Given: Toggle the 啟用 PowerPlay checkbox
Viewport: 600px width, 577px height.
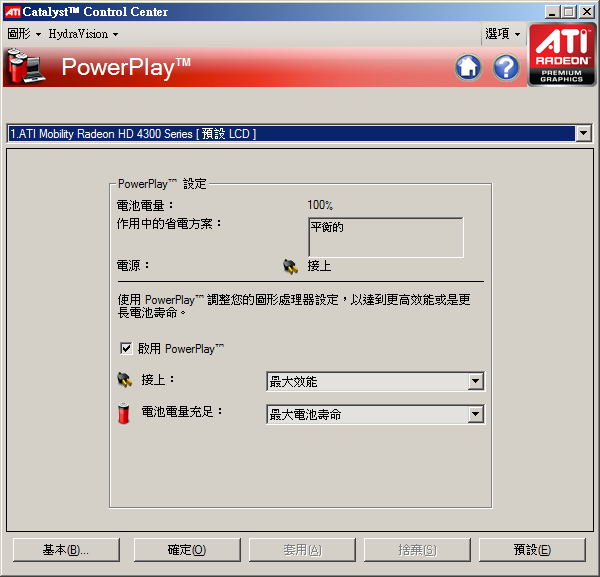Looking at the screenshot, I should click(x=126, y=349).
